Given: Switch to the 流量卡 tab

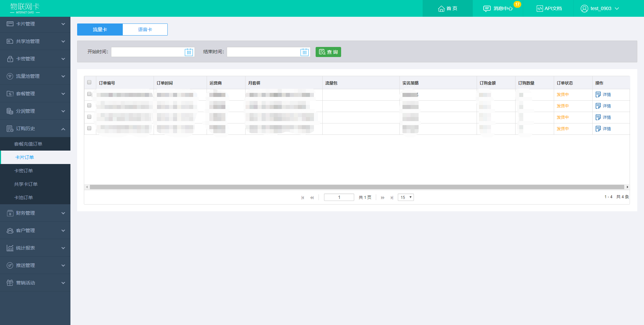Looking at the screenshot, I should coord(100,30).
